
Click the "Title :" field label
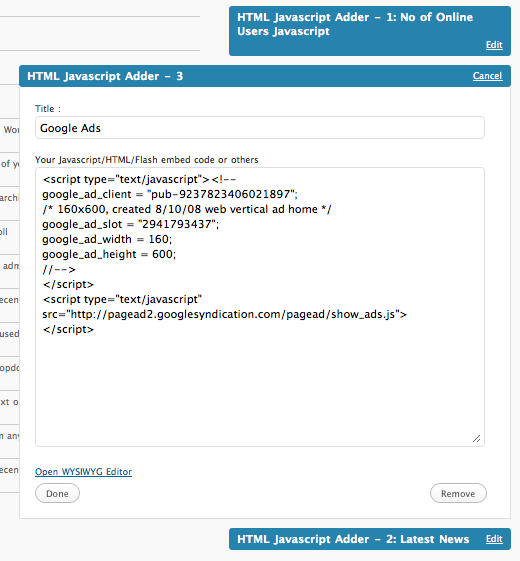pos(48,109)
